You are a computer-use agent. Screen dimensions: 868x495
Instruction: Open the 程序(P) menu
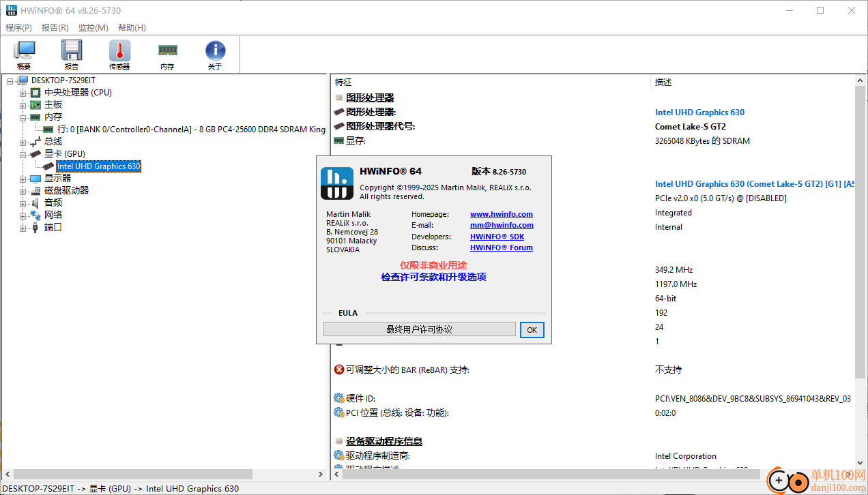pyautogui.click(x=18, y=28)
